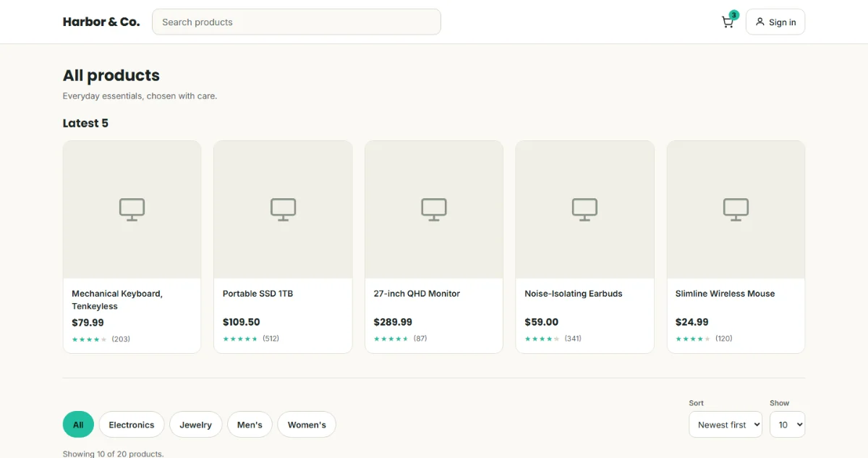Click the (120) review count

[724, 339]
